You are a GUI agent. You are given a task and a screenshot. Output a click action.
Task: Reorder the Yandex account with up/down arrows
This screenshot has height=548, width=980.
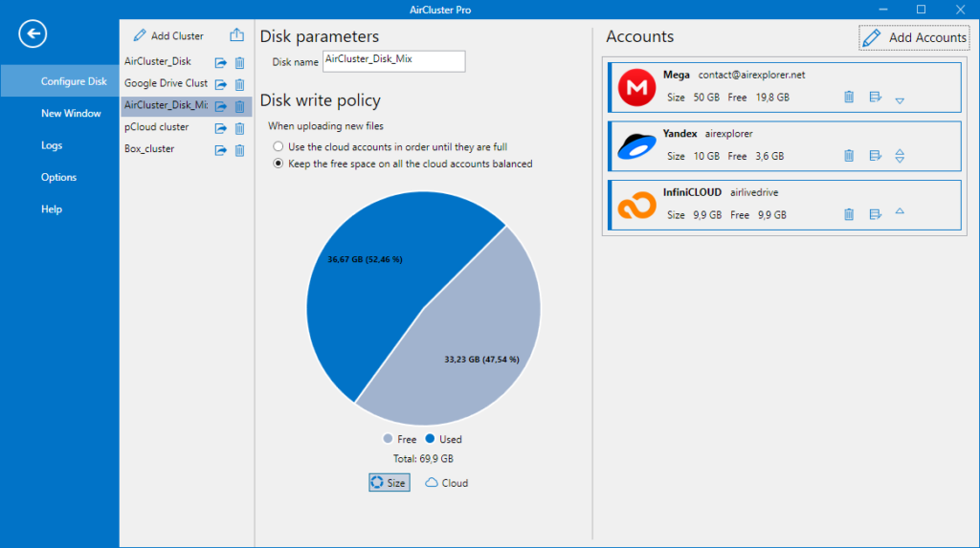click(x=900, y=156)
